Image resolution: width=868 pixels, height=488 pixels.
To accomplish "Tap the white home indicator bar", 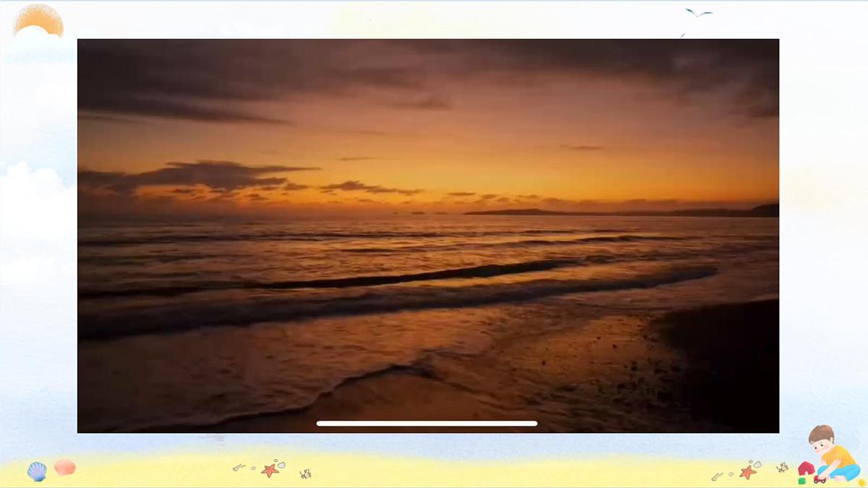I will tap(427, 424).
